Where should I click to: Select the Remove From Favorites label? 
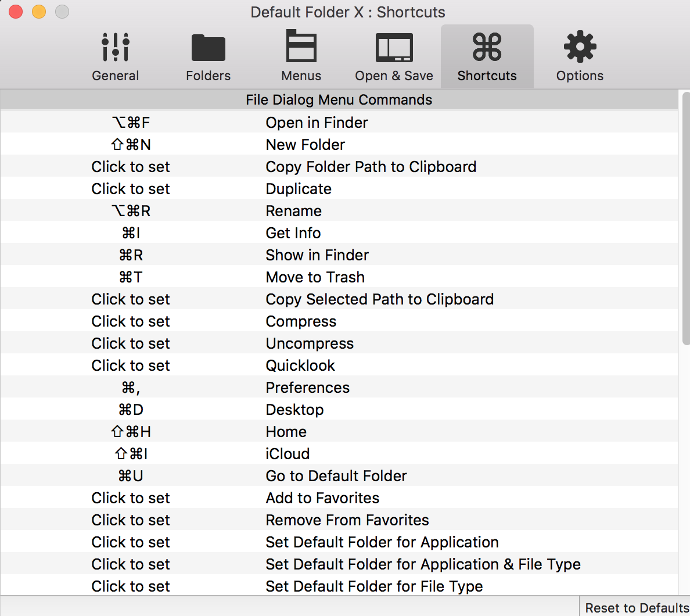pos(347,520)
